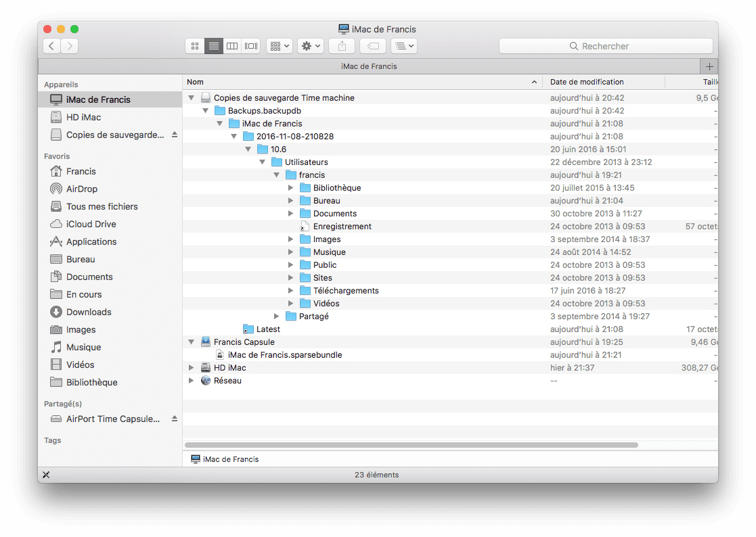Screen dimensions: 756x537
Task: Select the Sites folder in list
Action: (450, 278)
